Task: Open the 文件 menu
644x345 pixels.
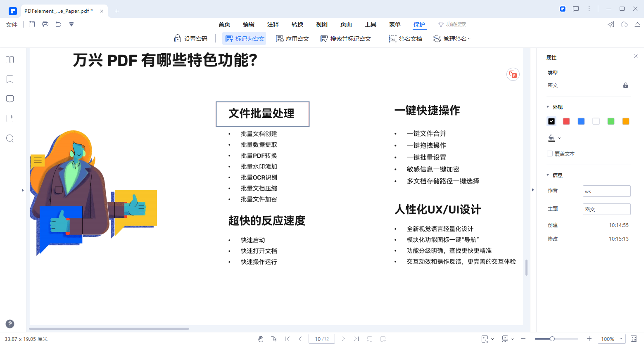Action: (11, 24)
